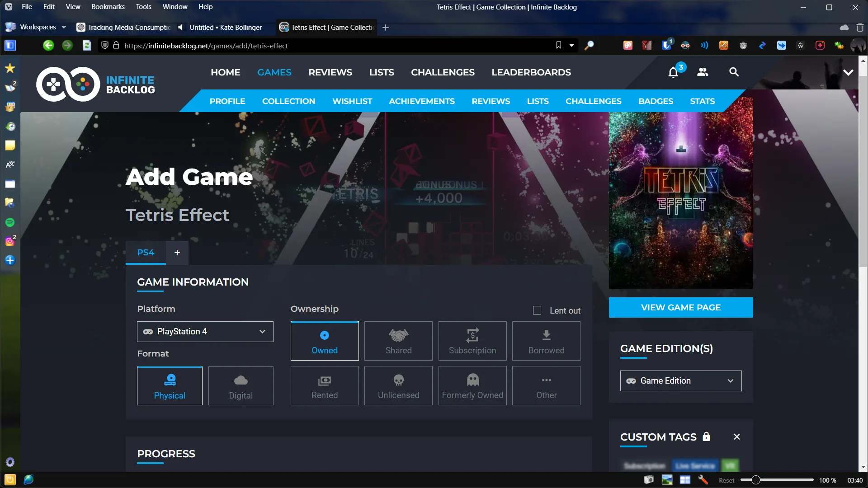Screen dimensions: 868x488
Task: Click the Infinite Backlog logo
Action: tap(95, 84)
